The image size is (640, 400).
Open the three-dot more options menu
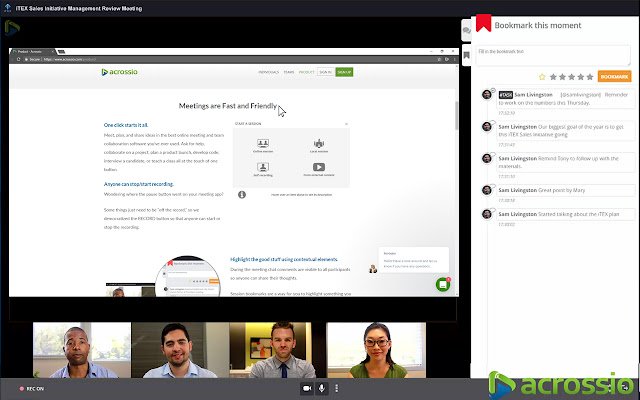336,388
